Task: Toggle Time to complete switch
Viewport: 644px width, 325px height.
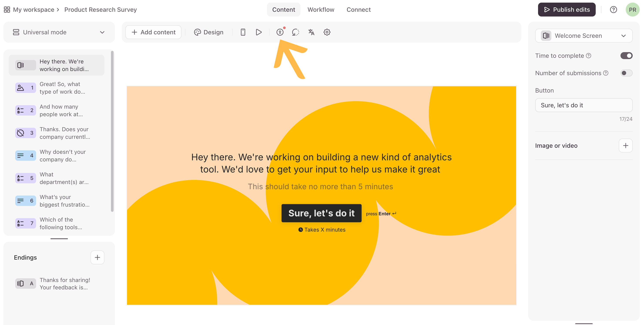Action: pos(626,56)
